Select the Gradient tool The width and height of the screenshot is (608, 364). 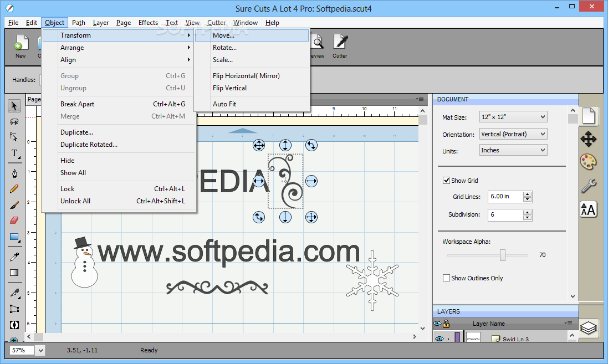point(14,273)
